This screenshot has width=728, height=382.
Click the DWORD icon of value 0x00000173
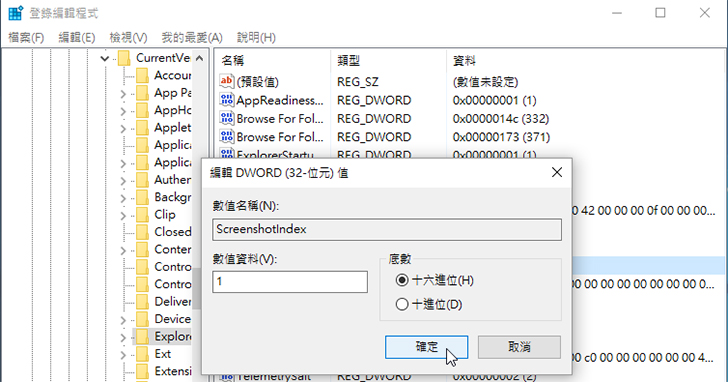[227, 137]
